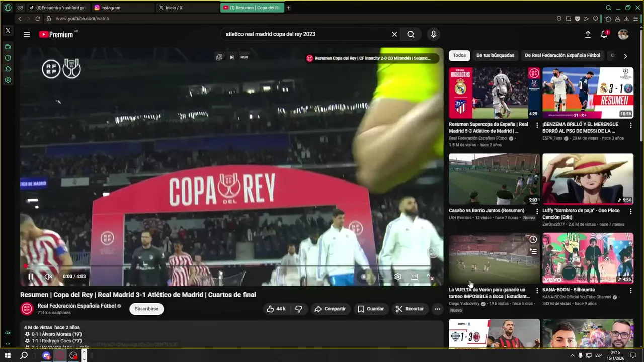This screenshot has width=644, height=362.
Task: Pause the video playback
Action: [x=31, y=276]
